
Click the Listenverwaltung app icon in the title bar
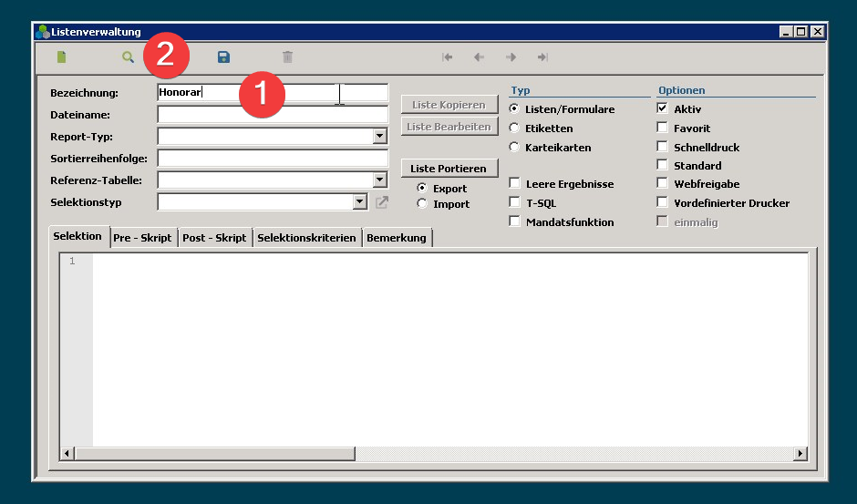[x=42, y=32]
